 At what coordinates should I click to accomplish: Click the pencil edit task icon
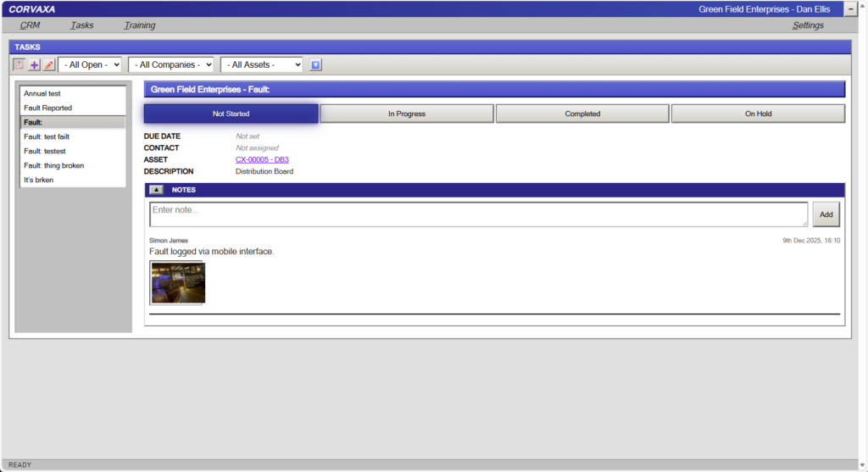coord(48,65)
